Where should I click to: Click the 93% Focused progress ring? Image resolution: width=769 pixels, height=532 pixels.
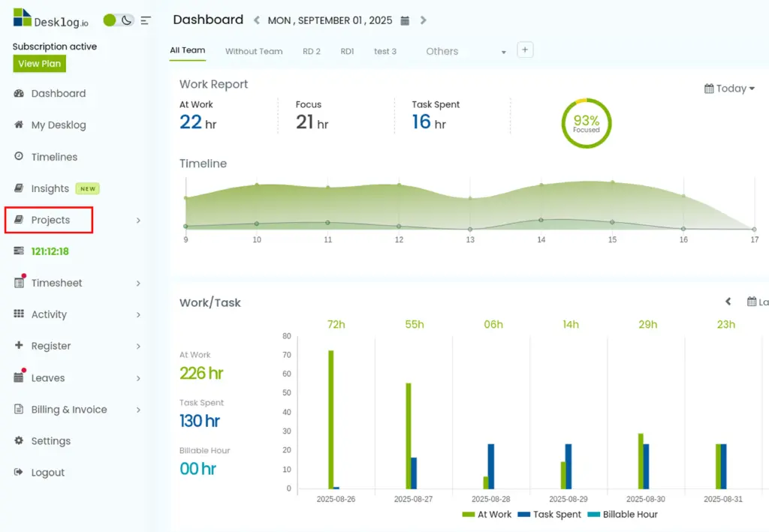586,124
